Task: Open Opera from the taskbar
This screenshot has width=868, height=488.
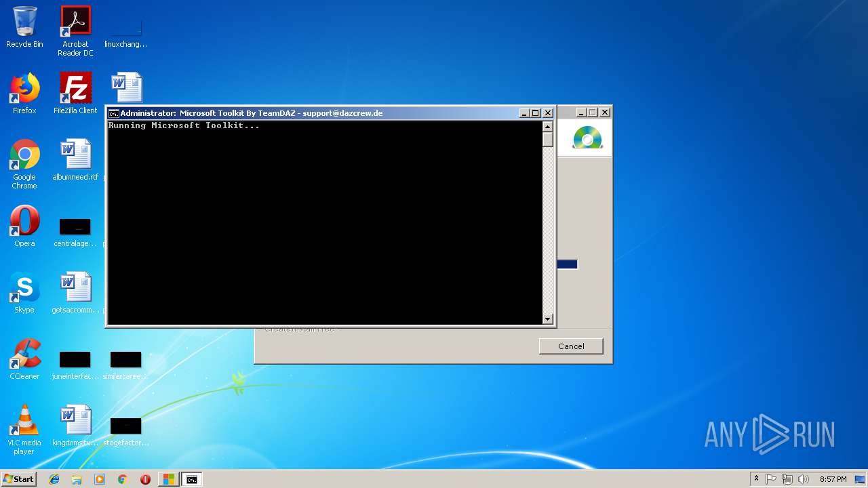Action: click(145, 479)
